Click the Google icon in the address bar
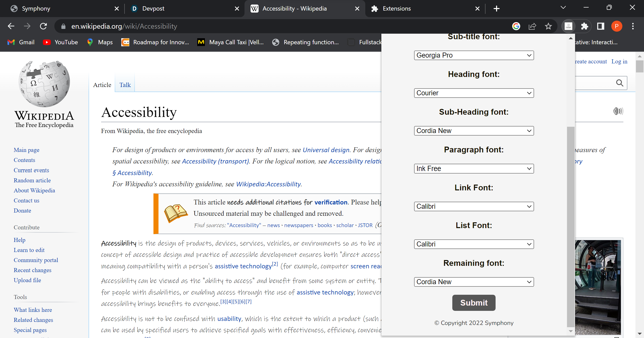Viewport: 644px width, 338px height. [516, 26]
